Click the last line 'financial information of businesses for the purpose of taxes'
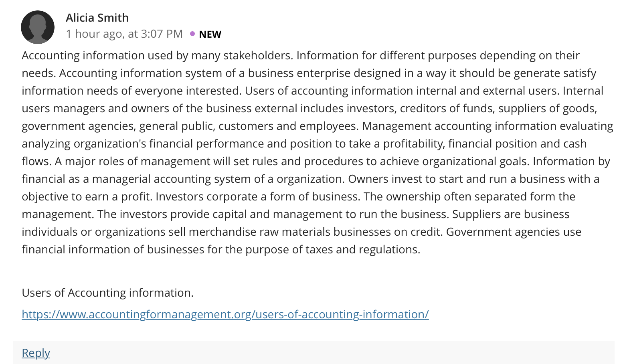Screen dimensions: 619x364 point(221,249)
